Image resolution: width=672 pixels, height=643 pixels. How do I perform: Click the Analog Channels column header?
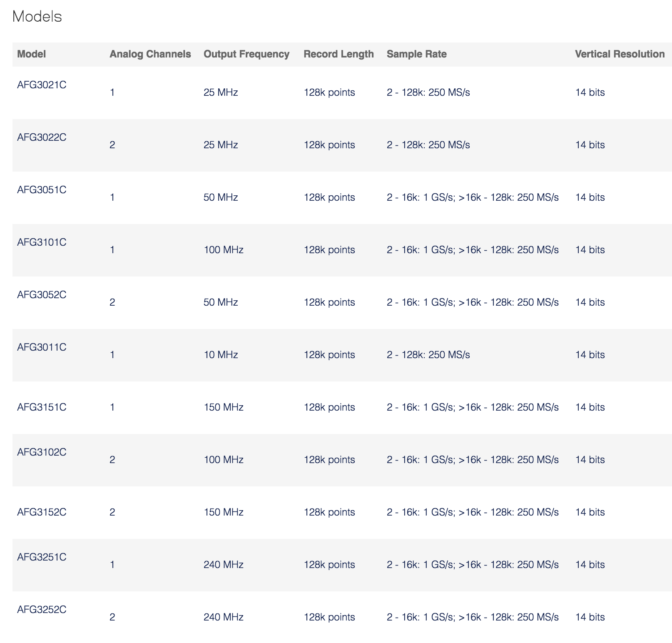[x=150, y=54]
